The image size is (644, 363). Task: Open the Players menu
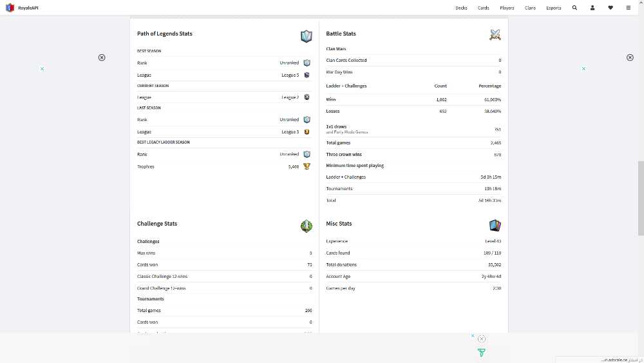507,8
